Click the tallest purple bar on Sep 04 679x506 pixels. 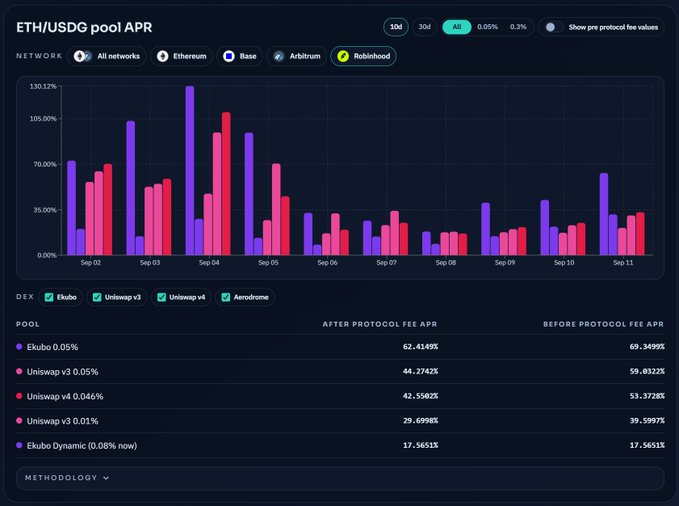pyautogui.click(x=190, y=170)
